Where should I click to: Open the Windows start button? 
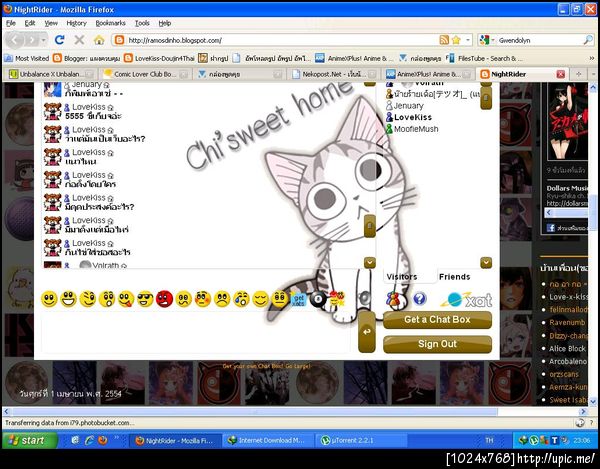[29, 440]
